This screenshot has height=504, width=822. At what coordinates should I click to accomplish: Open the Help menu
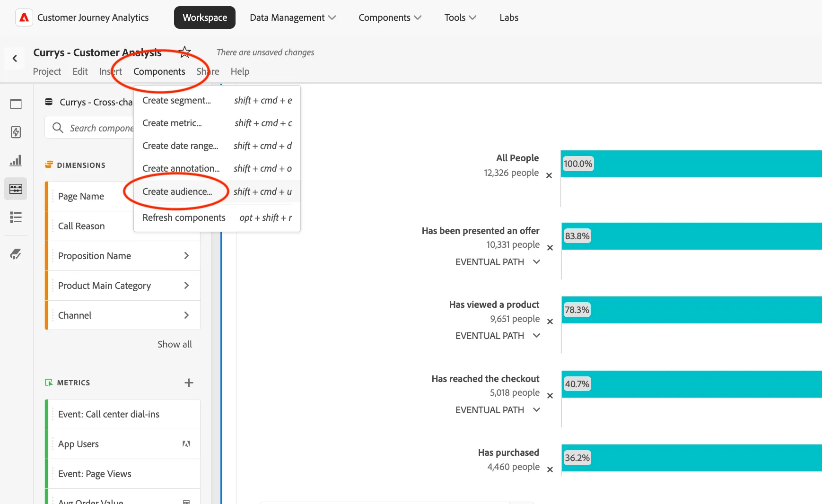(x=240, y=71)
